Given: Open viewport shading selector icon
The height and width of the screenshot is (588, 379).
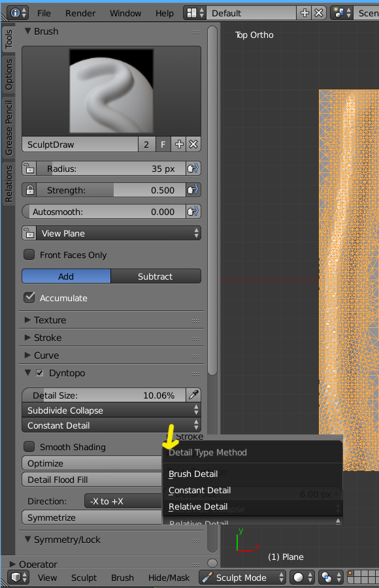Looking at the screenshot, I should point(303,578).
